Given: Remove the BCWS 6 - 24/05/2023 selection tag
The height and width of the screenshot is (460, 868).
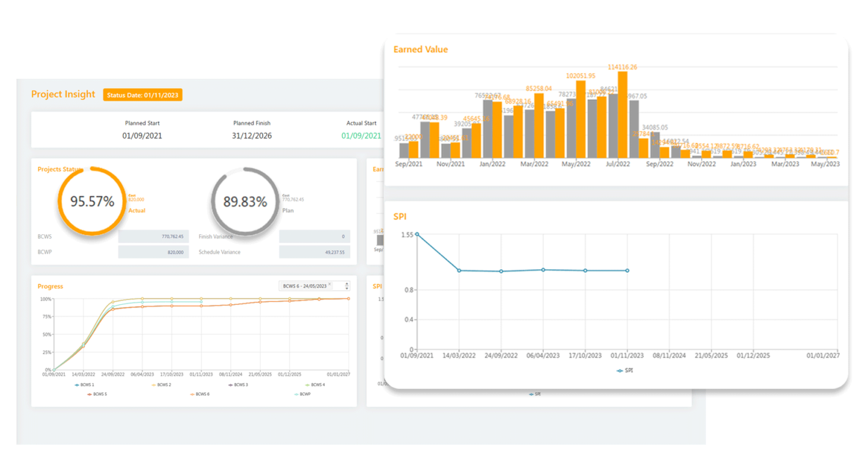Looking at the screenshot, I should 330,285.
